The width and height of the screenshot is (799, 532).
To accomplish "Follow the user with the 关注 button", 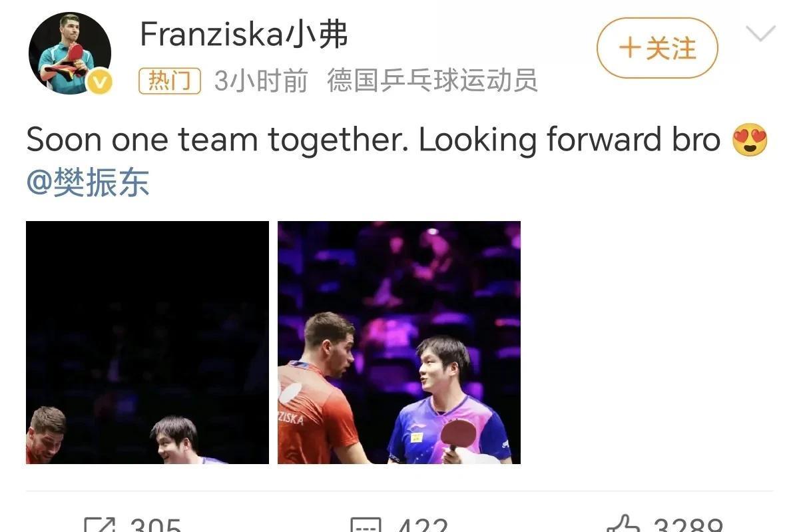I will pos(657,48).
